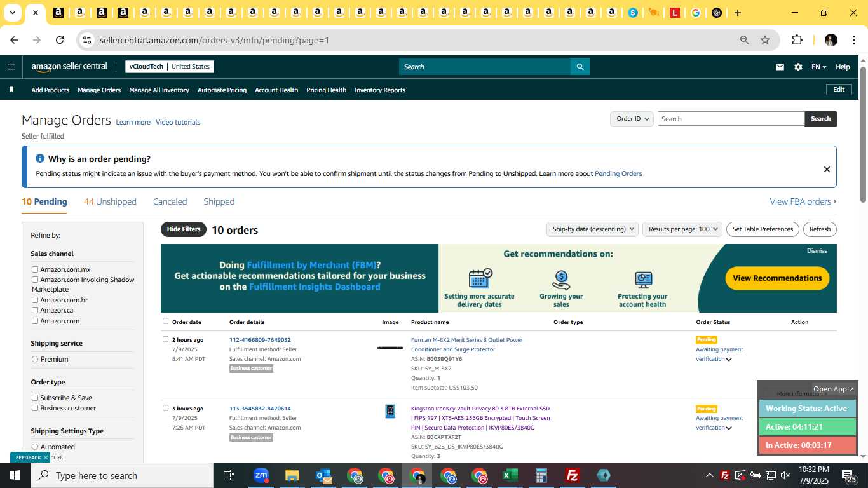Switch to the Pending orders tab
This screenshot has height=488, width=868.
coord(44,201)
